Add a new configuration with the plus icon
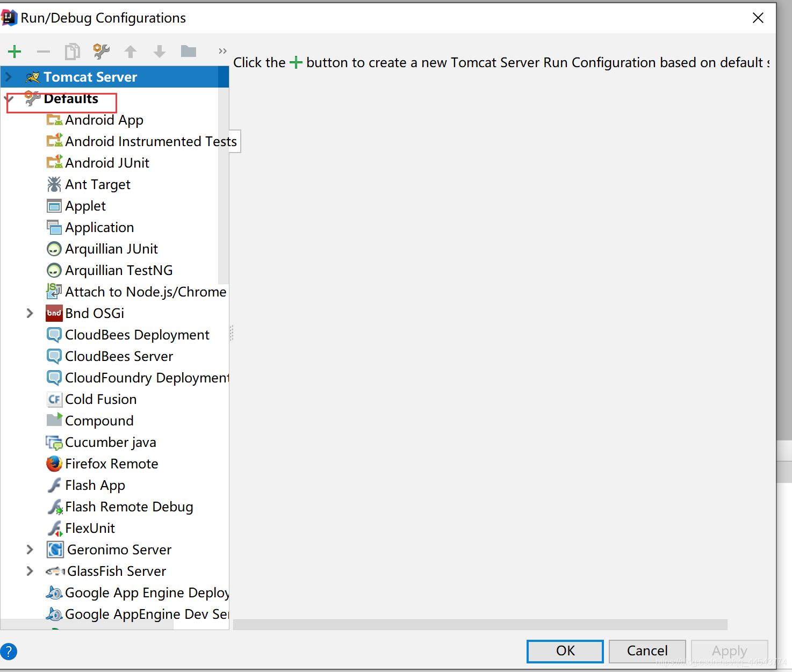The height and width of the screenshot is (672, 792). pyautogui.click(x=15, y=52)
